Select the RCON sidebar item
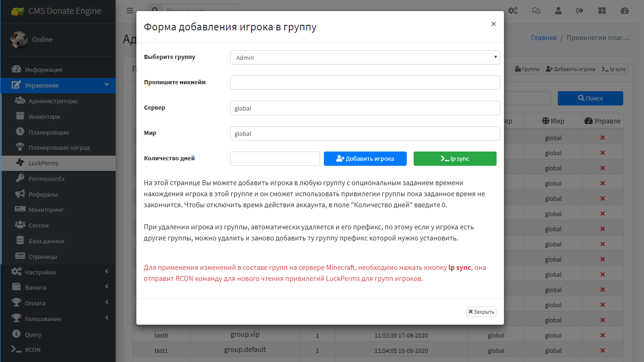644x362 pixels. coord(33,350)
